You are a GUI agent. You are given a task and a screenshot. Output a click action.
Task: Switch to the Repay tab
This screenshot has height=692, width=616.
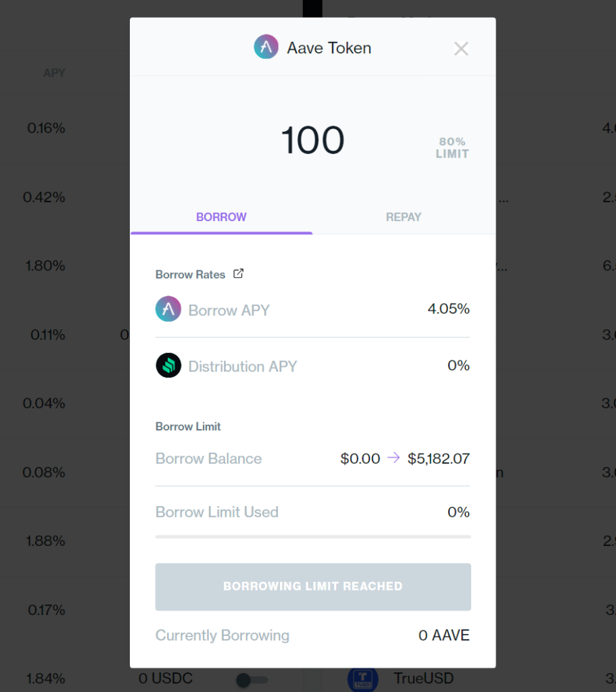(404, 217)
